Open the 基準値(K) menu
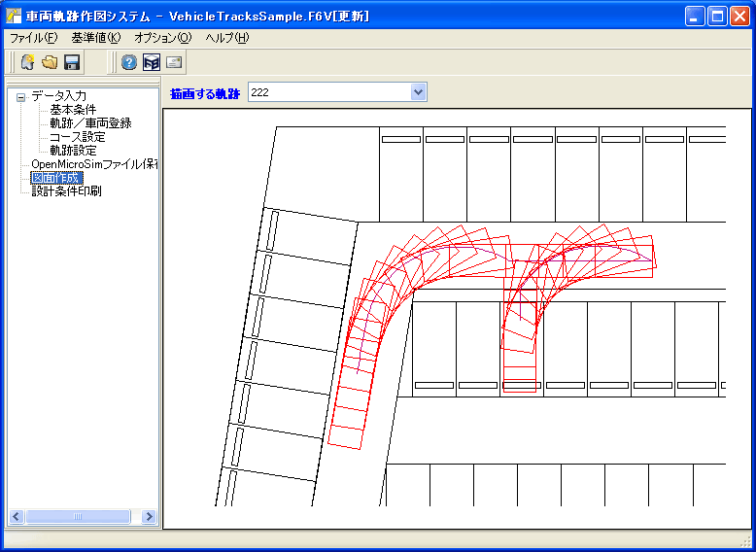This screenshot has height=552, width=756. [x=96, y=38]
